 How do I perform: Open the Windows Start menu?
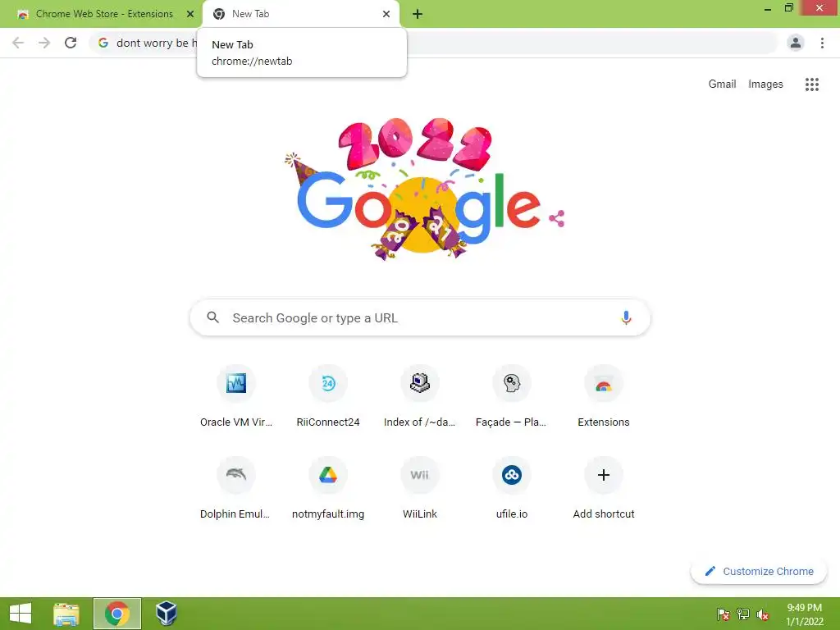[x=21, y=614]
